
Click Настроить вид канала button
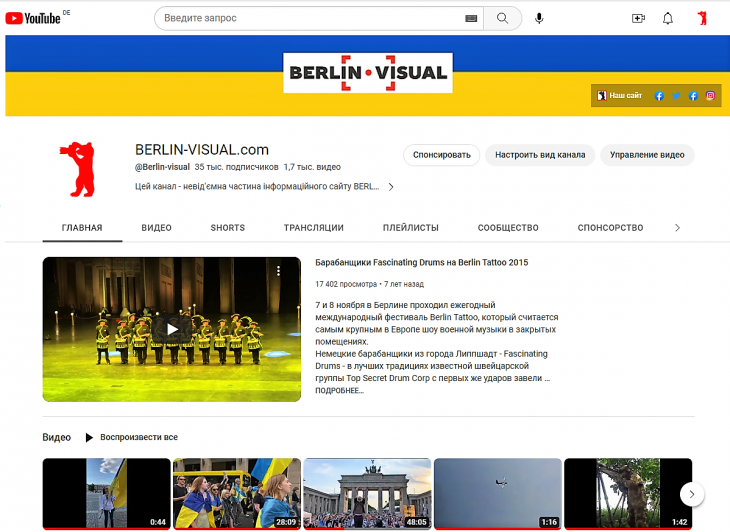(x=540, y=155)
